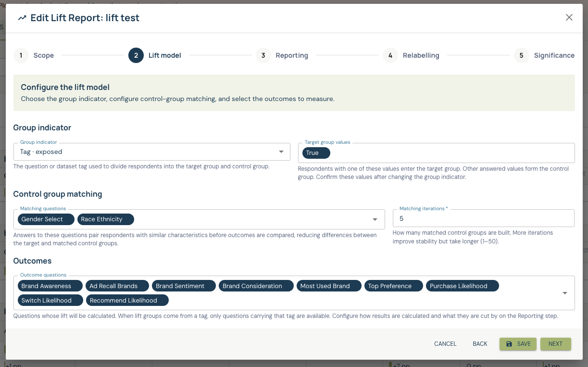
Task: Expand the Matching questions dropdown arrow
Action: point(375,219)
